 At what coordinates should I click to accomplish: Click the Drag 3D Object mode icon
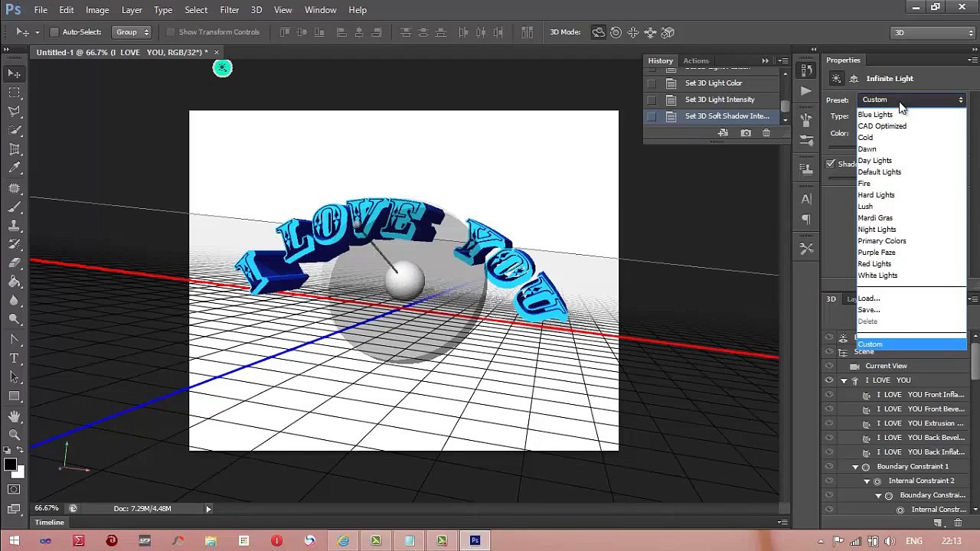coord(633,32)
